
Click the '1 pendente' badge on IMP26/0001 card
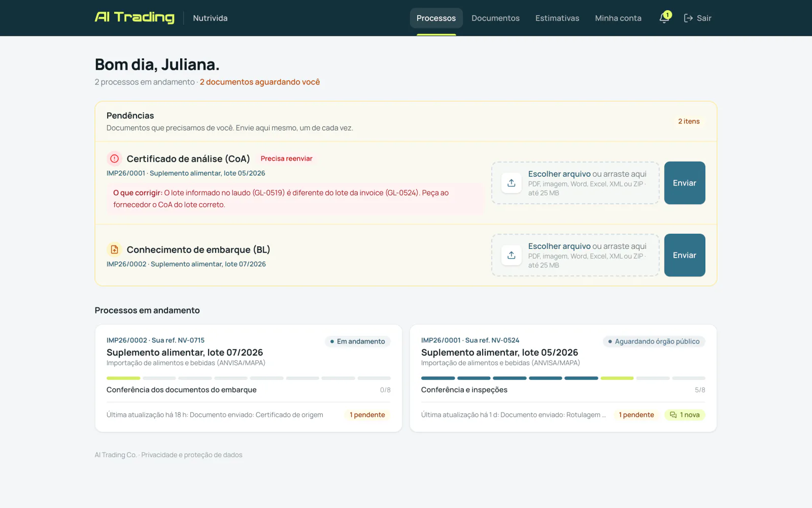coord(636,415)
